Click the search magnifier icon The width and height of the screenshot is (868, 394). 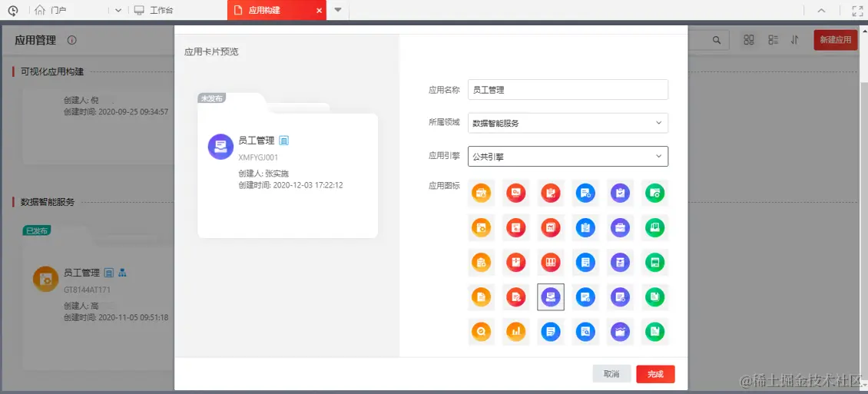click(717, 40)
